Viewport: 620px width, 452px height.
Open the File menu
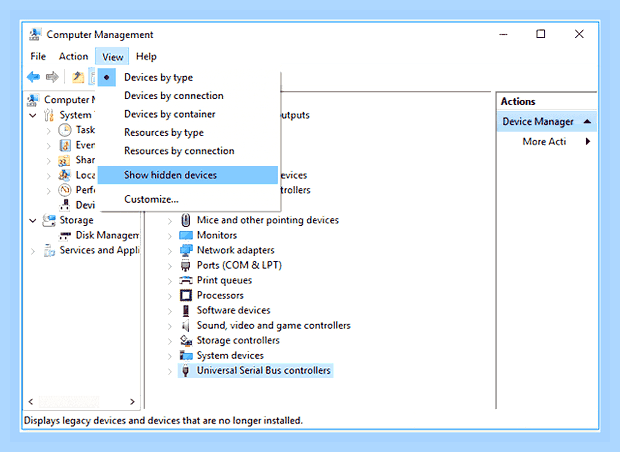click(38, 57)
